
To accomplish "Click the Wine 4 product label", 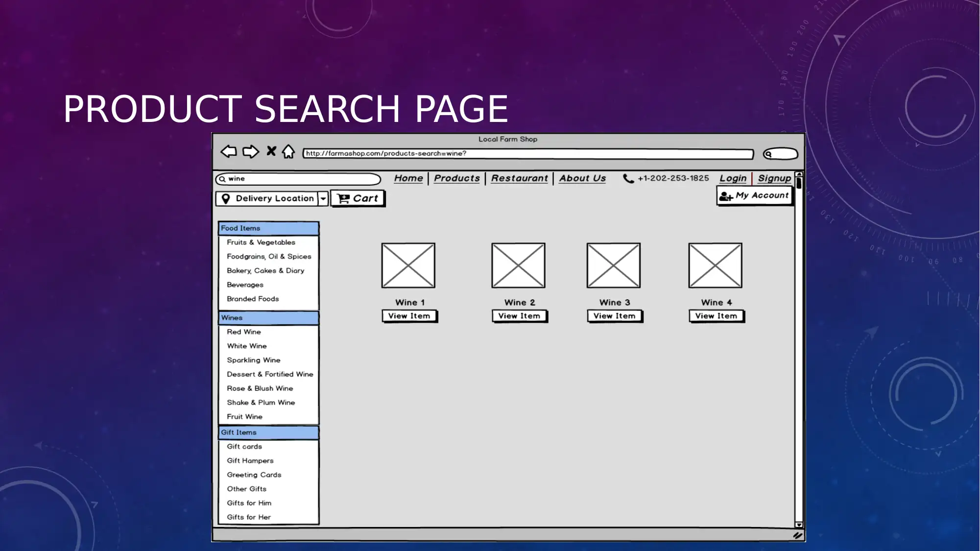I will pyautogui.click(x=717, y=303).
